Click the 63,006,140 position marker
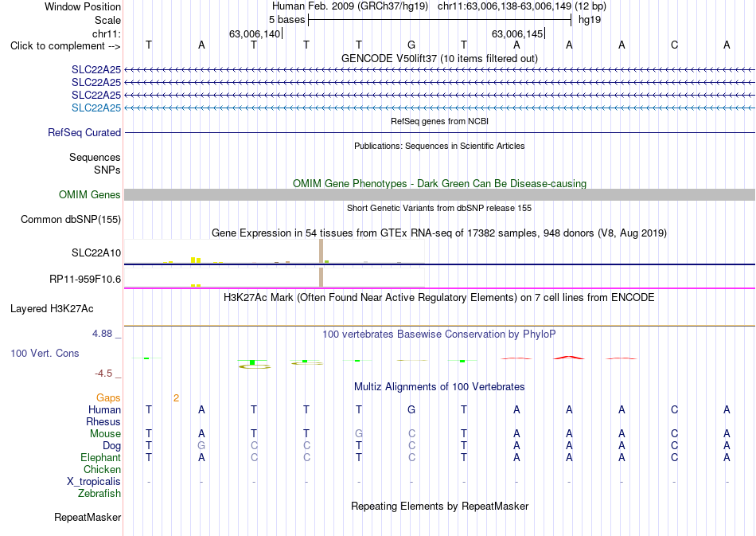This screenshot has height=536, width=756. pyautogui.click(x=255, y=33)
